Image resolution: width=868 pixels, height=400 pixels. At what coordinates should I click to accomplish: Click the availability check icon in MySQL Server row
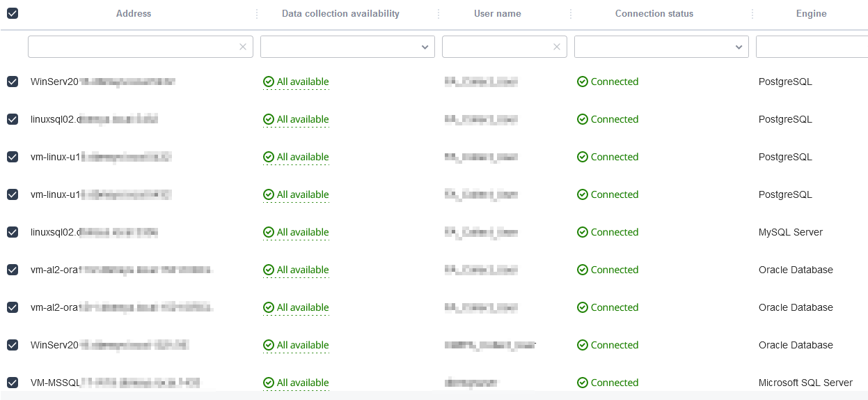point(269,232)
